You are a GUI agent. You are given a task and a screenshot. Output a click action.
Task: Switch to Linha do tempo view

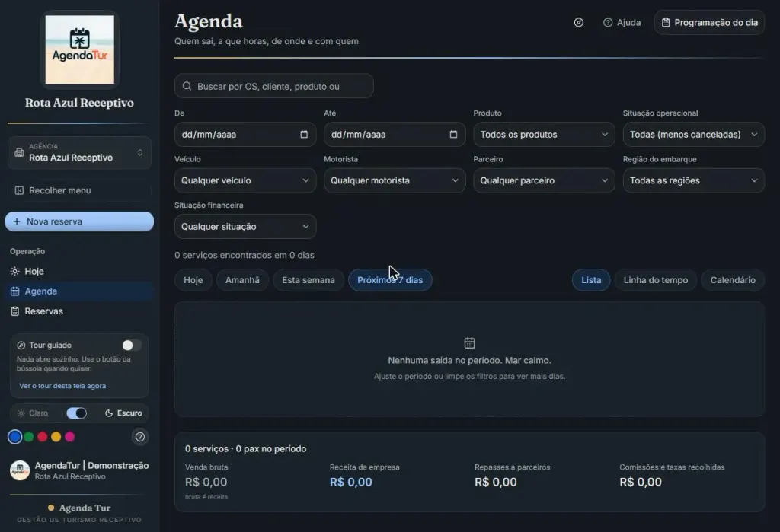(656, 280)
